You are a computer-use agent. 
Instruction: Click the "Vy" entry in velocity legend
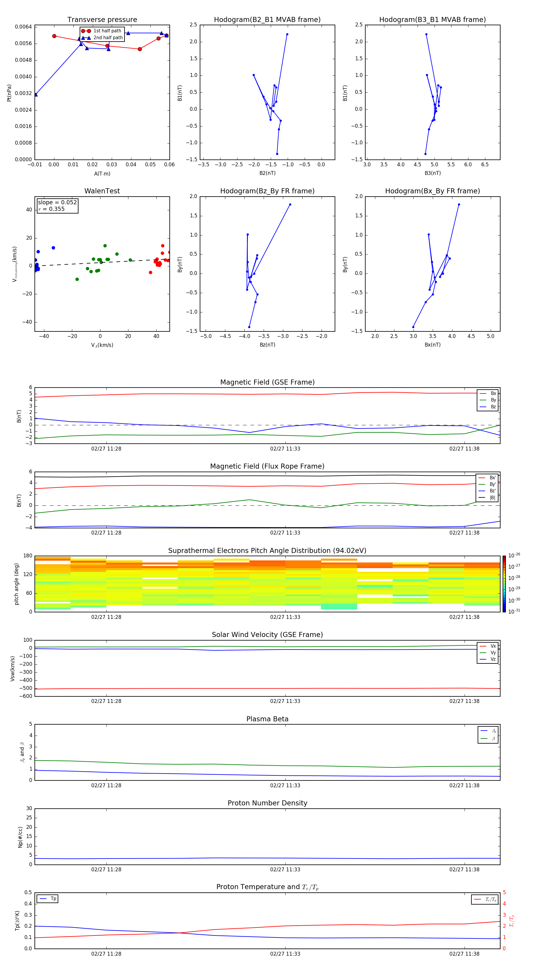tap(488, 652)
